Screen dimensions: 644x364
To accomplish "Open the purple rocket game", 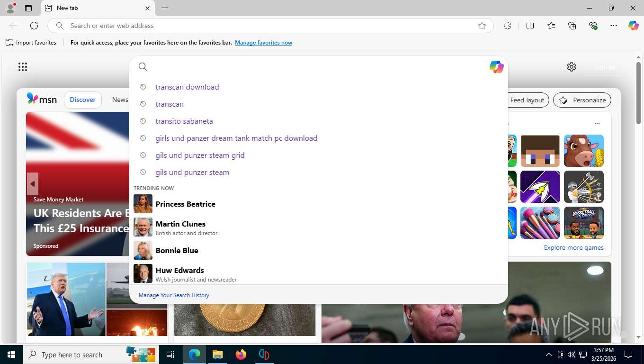I will pos(540,187).
